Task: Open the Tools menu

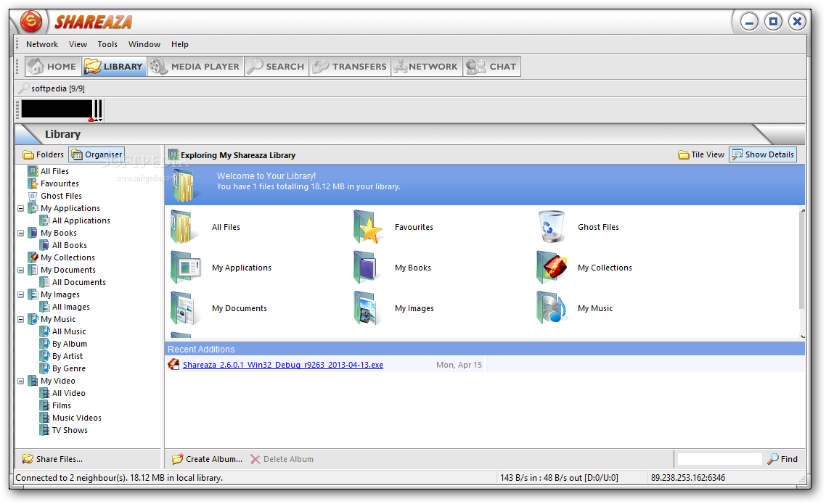Action: click(107, 44)
